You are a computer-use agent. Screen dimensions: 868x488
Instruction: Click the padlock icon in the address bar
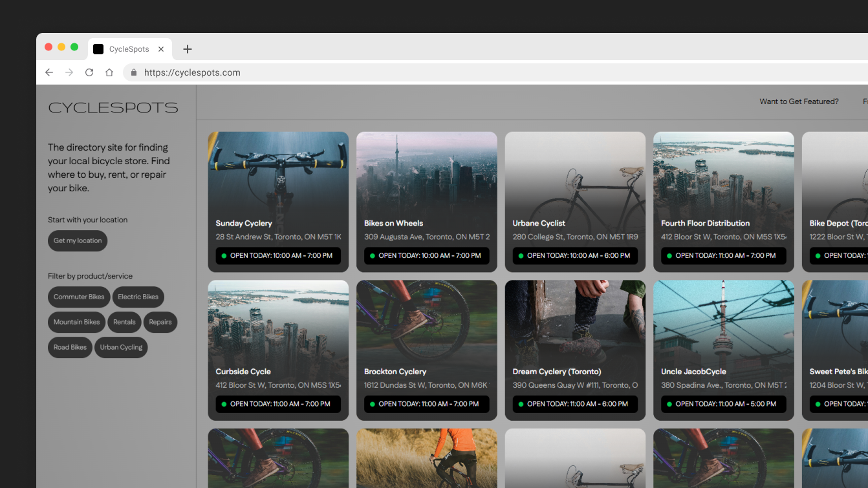pos(134,72)
